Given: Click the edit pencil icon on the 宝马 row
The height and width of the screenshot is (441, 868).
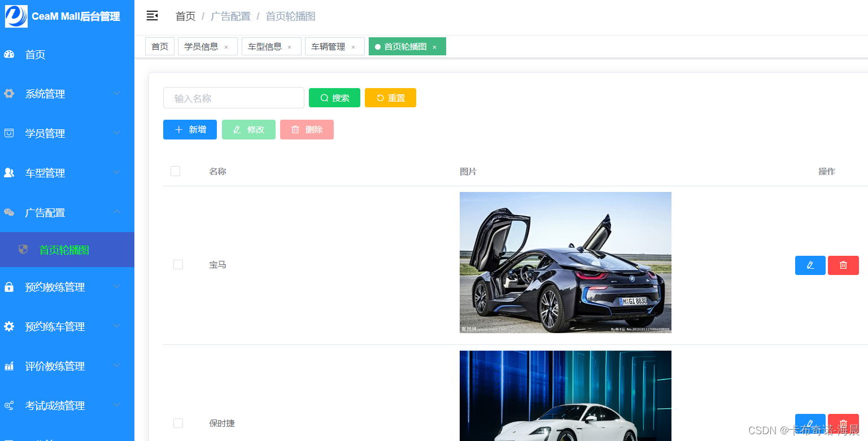Looking at the screenshot, I should coord(810,265).
